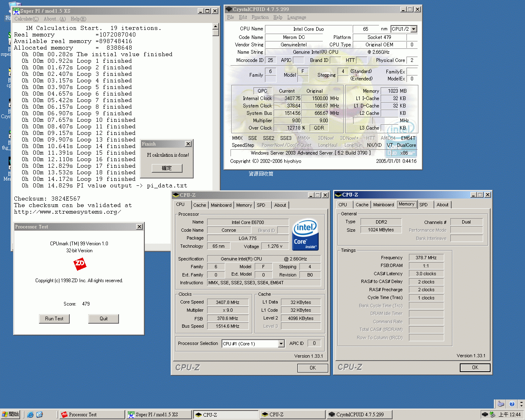Select Mainboard tab in CPU-Z Memory window
The height and width of the screenshot is (420, 525).
point(383,205)
